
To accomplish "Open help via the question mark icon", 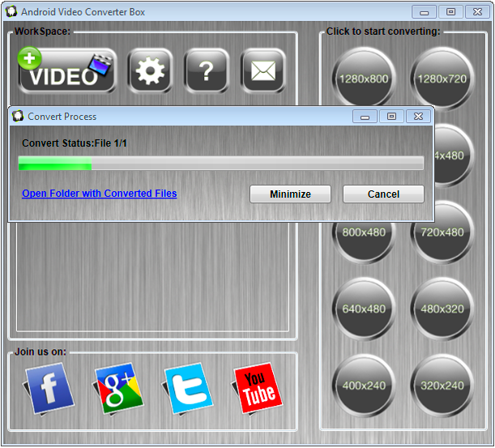I will [207, 70].
